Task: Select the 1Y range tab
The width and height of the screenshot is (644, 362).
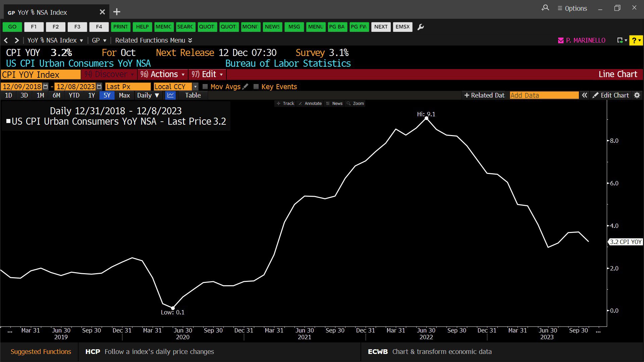Action: 92,95
